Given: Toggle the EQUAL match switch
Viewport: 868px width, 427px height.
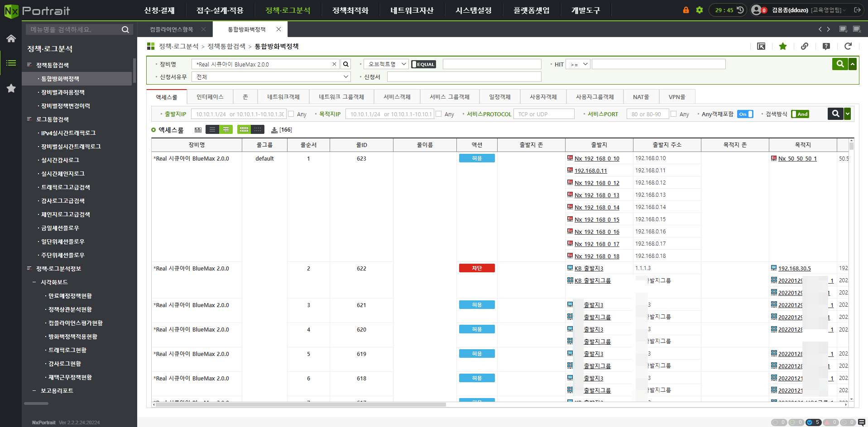Looking at the screenshot, I should [423, 64].
